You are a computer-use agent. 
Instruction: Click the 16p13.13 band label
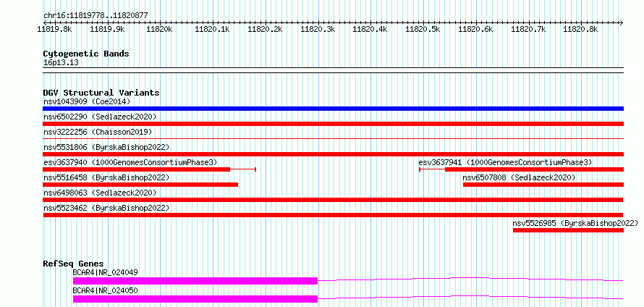[x=61, y=62]
